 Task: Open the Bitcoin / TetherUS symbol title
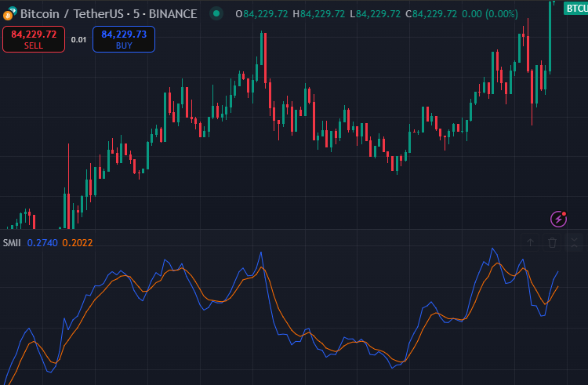coord(108,14)
